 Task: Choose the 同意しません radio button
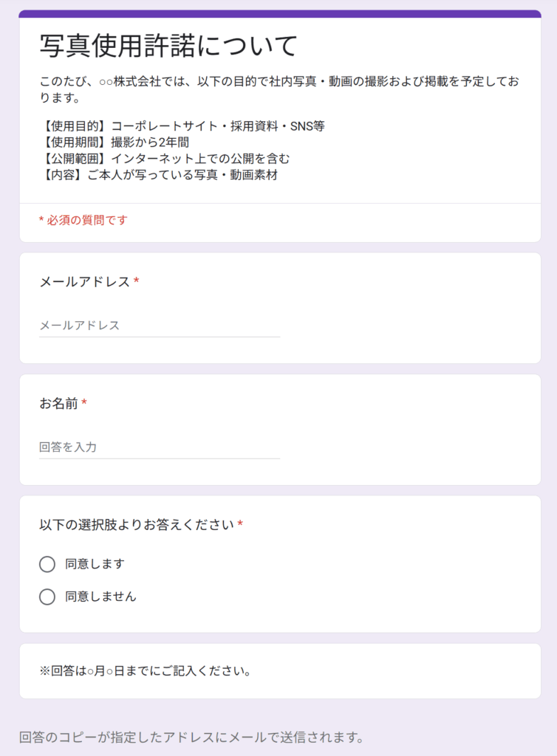tap(47, 597)
